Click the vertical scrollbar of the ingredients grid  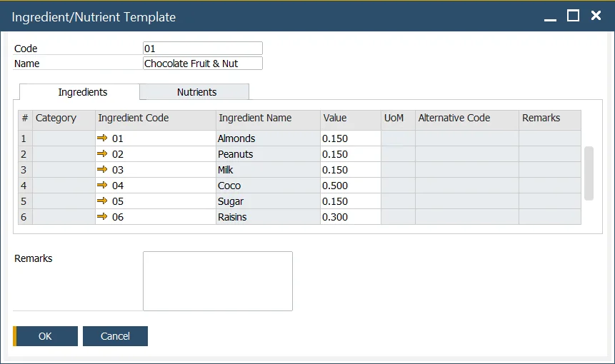(x=589, y=173)
